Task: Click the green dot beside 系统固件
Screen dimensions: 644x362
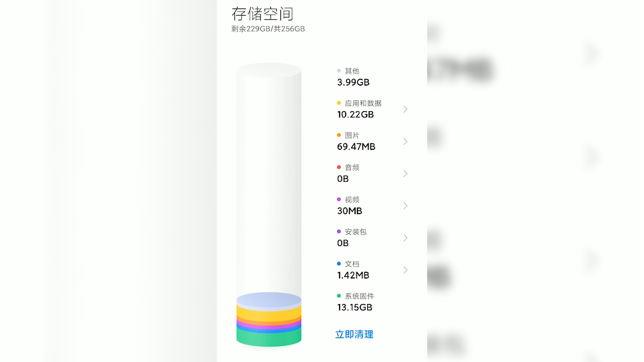Action: tap(339, 296)
